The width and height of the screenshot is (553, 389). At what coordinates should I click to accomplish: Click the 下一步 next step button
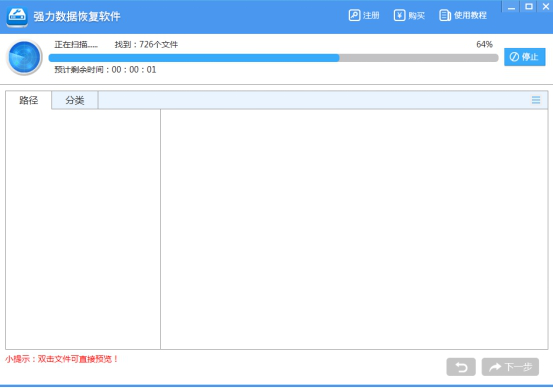(510, 367)
